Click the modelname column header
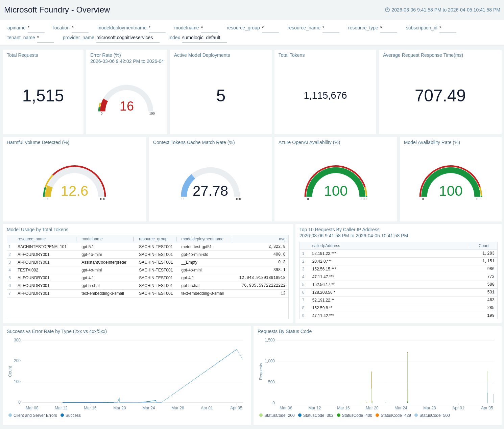The image size is (504, 429). click(92, 239)
